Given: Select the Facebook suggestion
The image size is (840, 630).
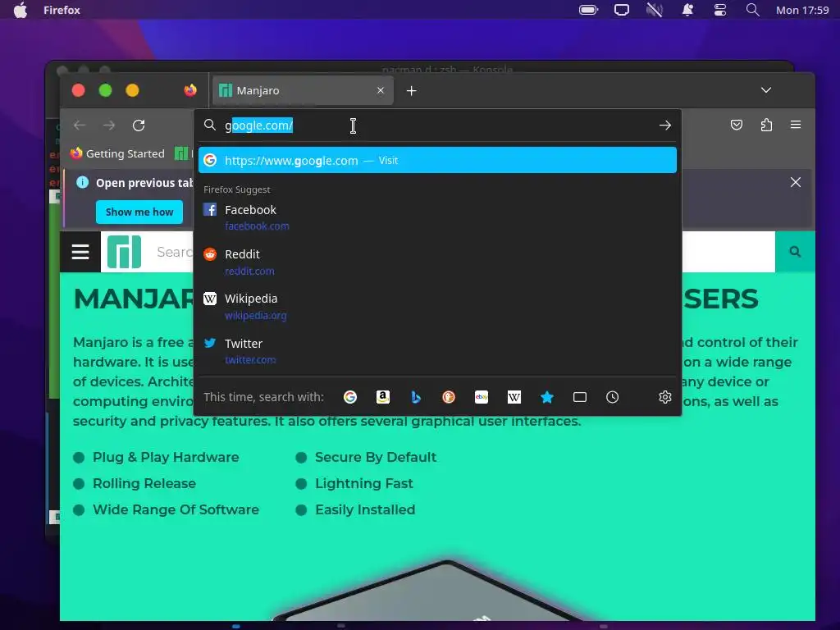Looking at the screenshot, I should 437,217.
